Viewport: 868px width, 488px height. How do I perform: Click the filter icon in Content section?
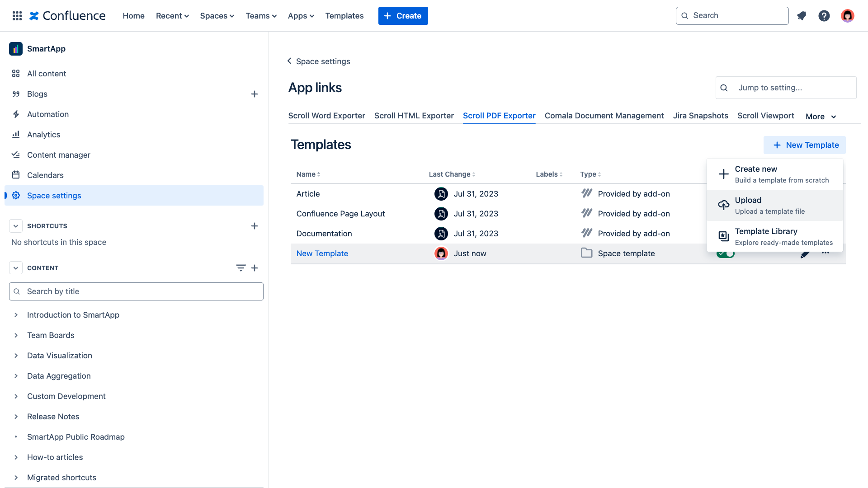pyautogui.click(x=241, y=268)
